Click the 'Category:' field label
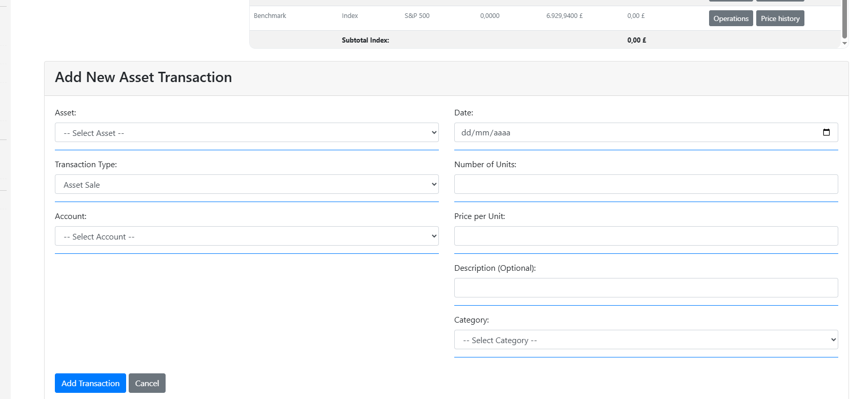 472,320
